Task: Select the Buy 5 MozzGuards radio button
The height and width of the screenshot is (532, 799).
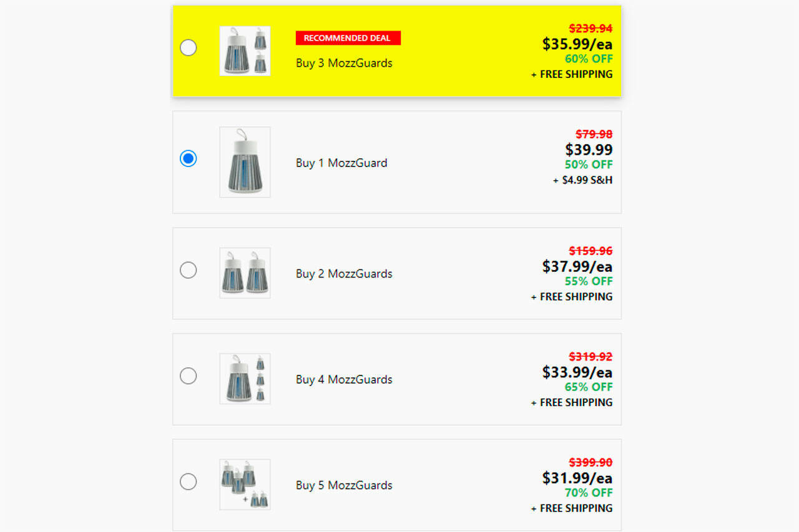Action: click(x=188, y=482)
